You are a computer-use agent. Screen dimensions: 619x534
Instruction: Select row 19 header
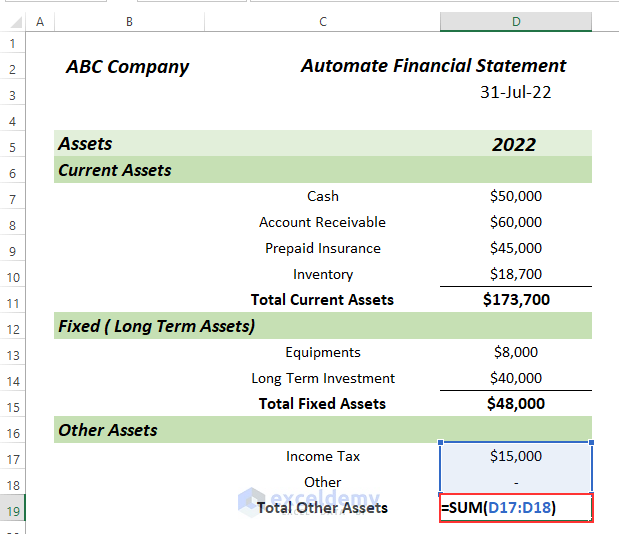[13, 508]
